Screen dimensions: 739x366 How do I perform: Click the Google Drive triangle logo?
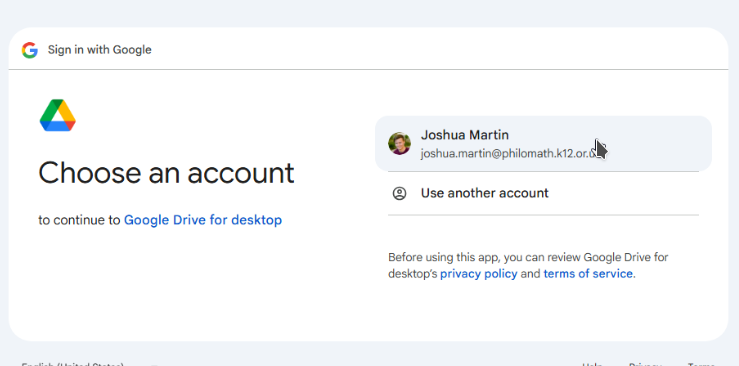click(x=57, y=115)
